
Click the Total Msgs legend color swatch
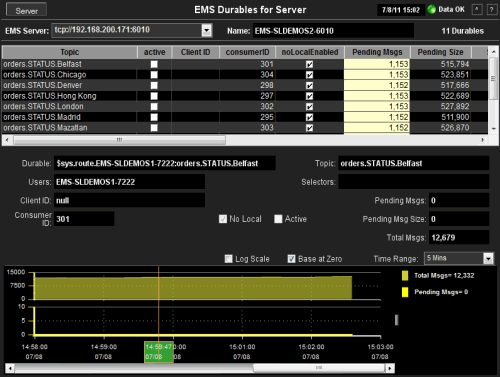point(405,276)
